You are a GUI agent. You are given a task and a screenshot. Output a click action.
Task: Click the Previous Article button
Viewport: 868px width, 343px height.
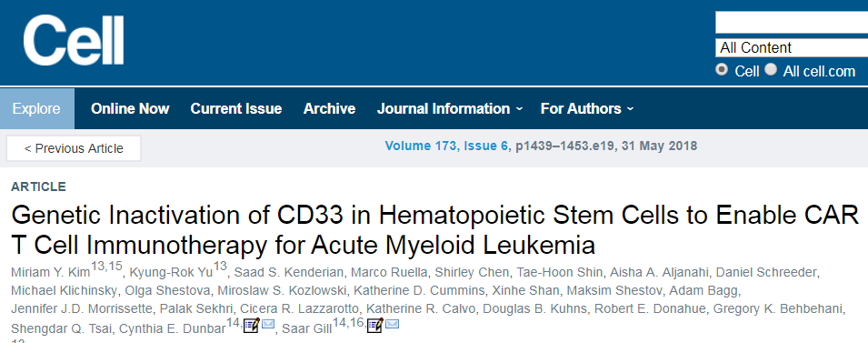tap(74, 148)
